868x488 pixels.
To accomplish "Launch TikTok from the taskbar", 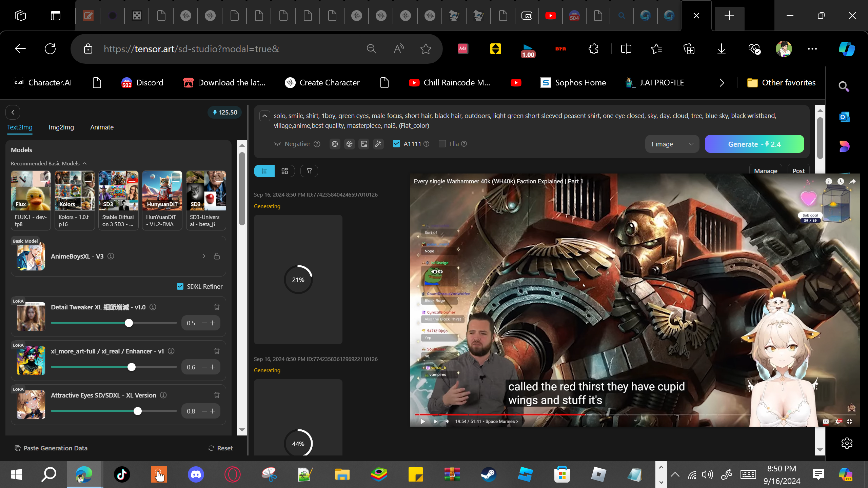I will click(x=122, y=474).
